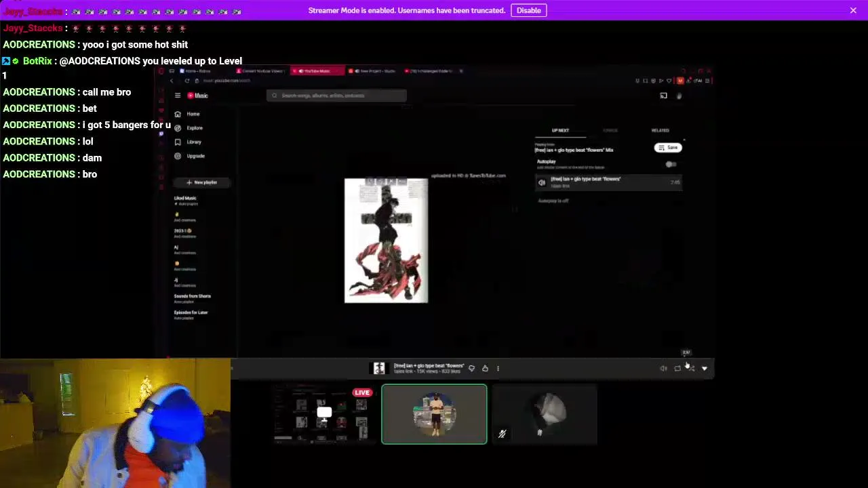Toggle the Autoplay switch
The height and width of the screenshot is (488, 868).
[671, 164]
